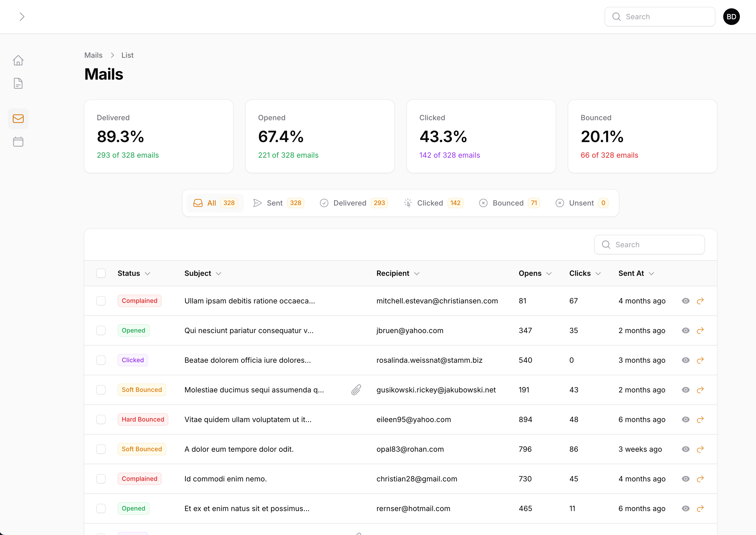
Task: Click the Search input field in table
Action: point(650,244)
